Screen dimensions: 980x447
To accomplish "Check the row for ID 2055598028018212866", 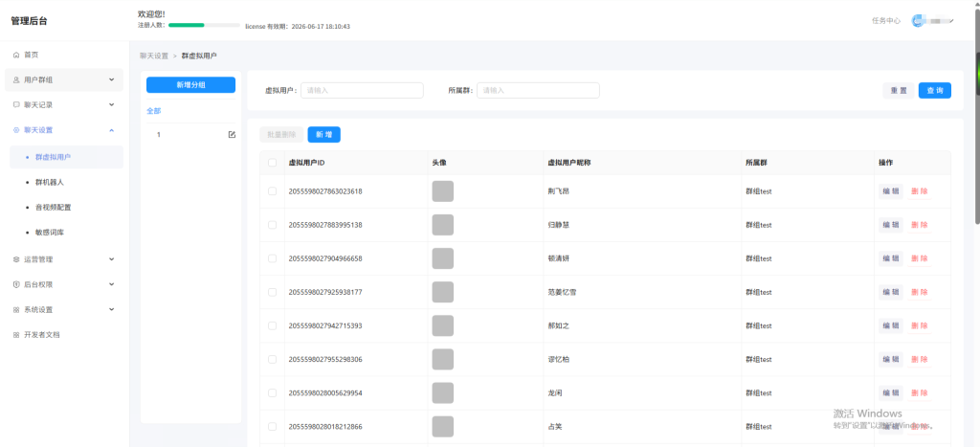I will (272, 426).
